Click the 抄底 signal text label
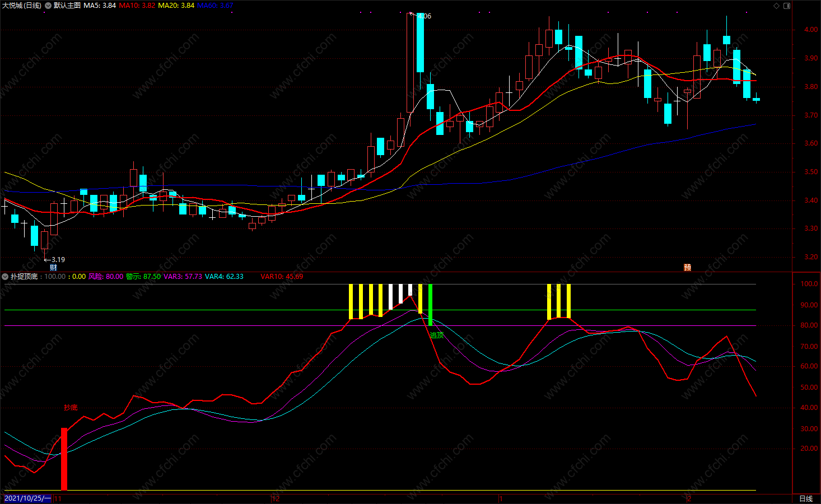821x504 pixels. [x=71, y=408]
